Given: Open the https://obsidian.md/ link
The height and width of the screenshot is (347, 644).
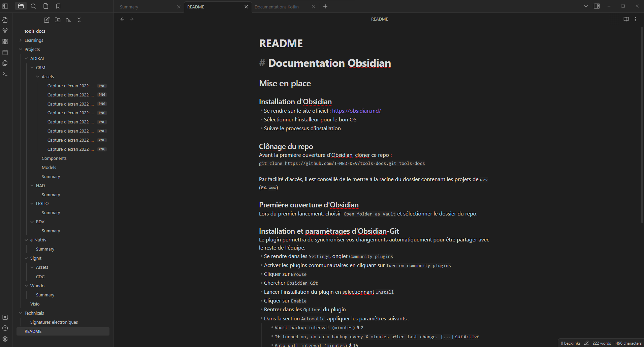Looking at the screenshot, I should 356,111.
